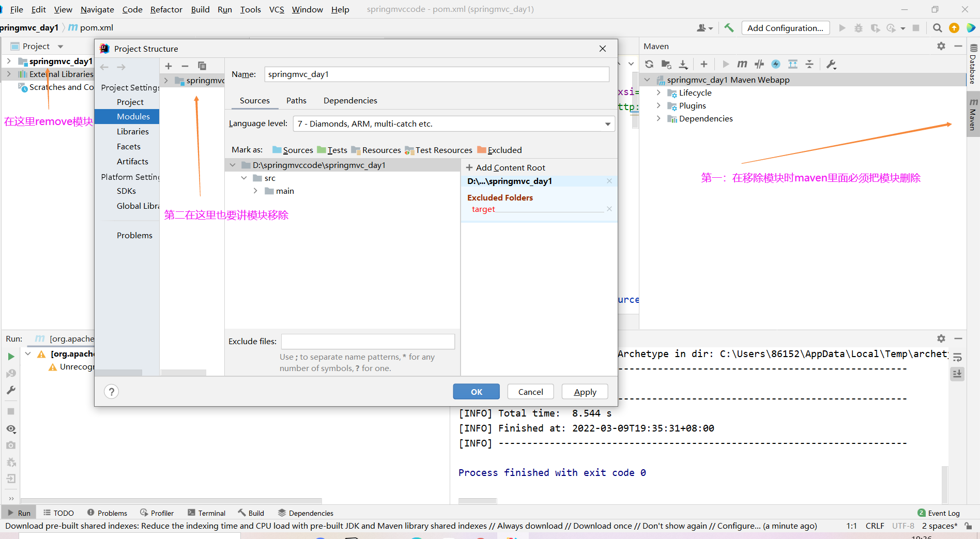The image size is (980, 539).
Task: Click horizontal scrollbar in Run tree pane
Action: click(x=171, y=501)
